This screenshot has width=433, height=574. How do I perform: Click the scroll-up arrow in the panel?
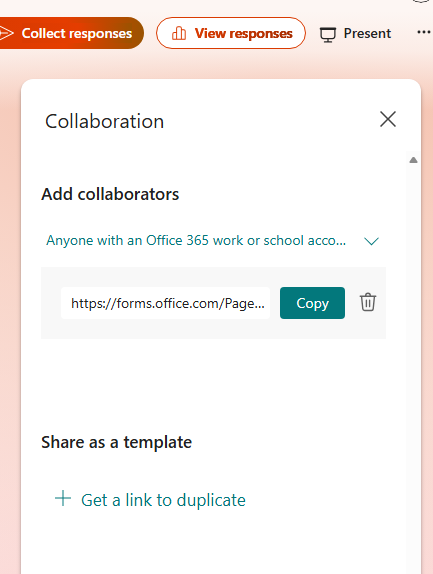[413, 160]
